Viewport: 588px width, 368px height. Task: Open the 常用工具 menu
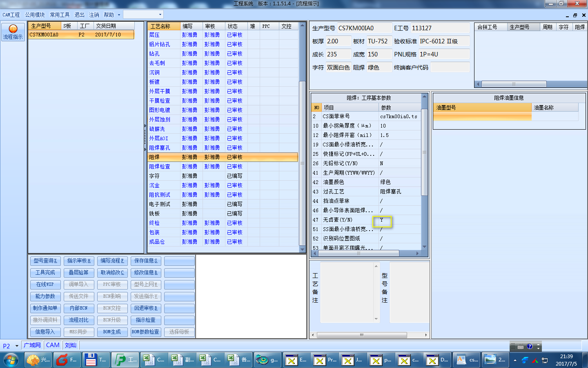(60, 15)
